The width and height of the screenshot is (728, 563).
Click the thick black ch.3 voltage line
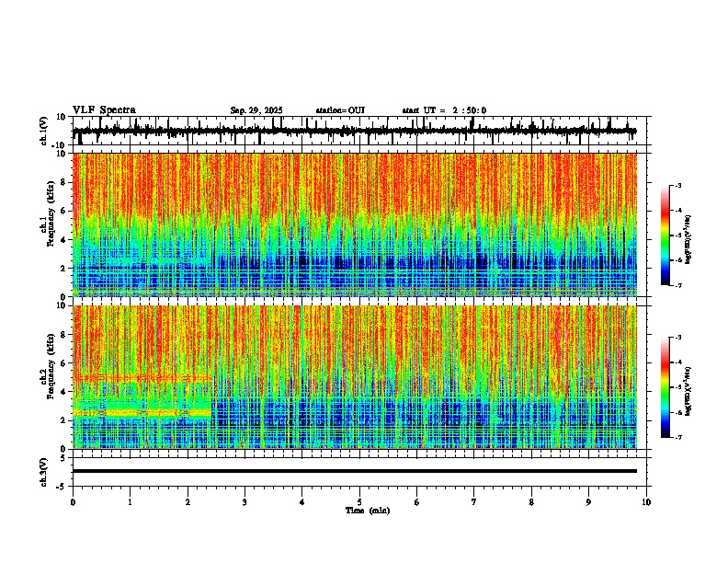pyautogui.click(x=355, y=471)
